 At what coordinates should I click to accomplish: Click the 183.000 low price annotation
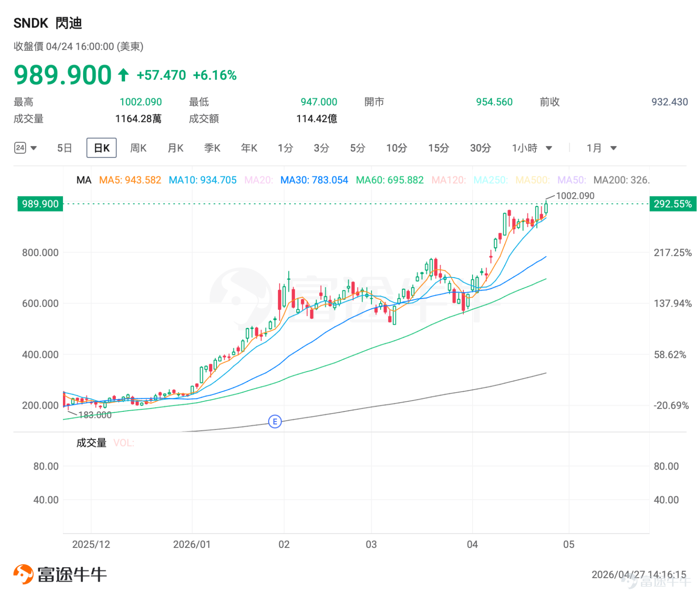95,415
